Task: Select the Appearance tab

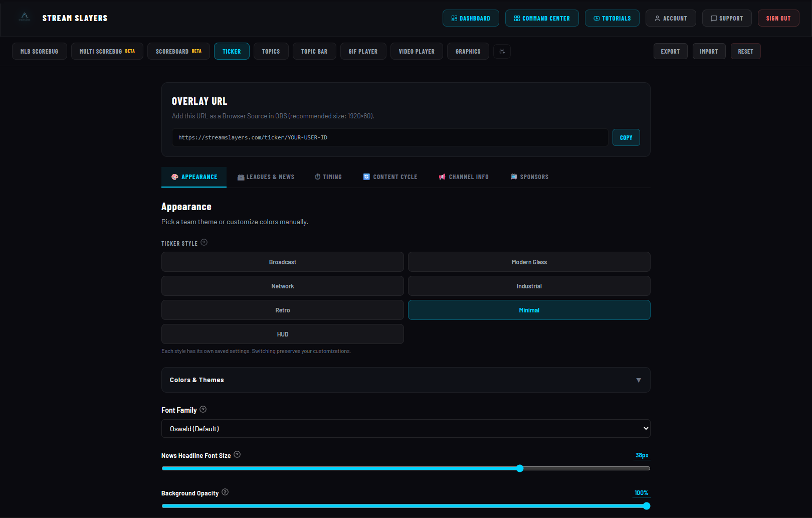Action: click(x=194, y=177)
